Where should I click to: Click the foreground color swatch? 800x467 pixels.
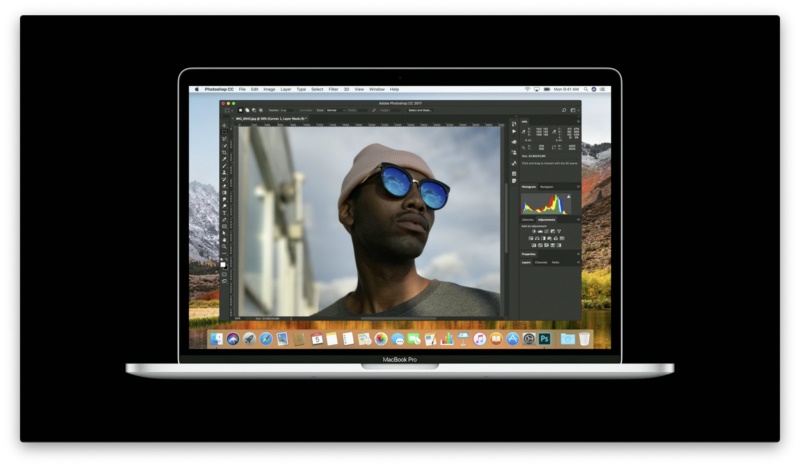222,264
